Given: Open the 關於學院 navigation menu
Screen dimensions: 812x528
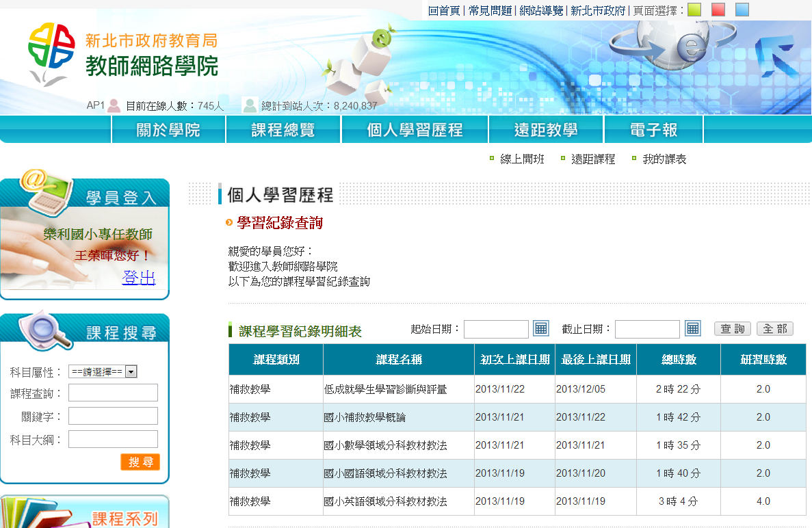Looking at the screenshot, I should click(168, 130).
